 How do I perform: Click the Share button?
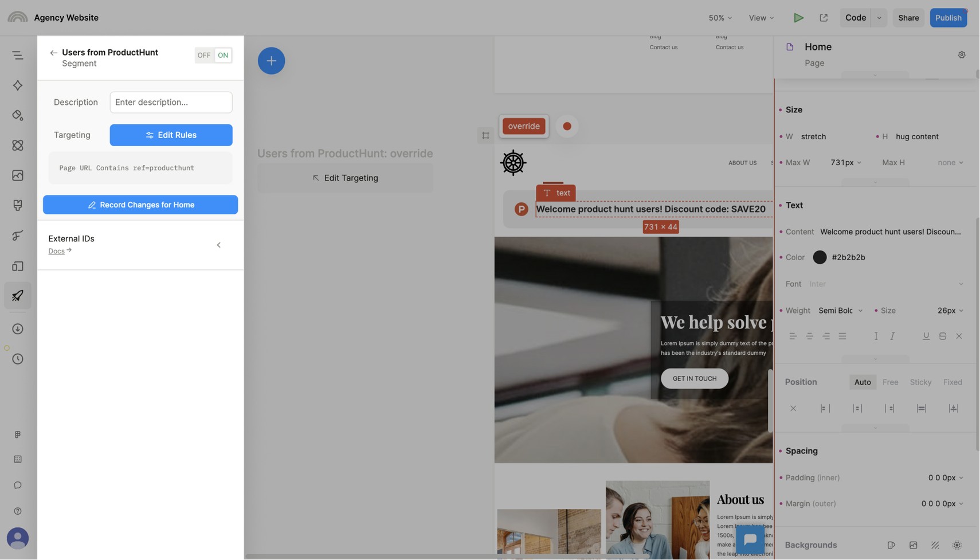click(908, 18)
